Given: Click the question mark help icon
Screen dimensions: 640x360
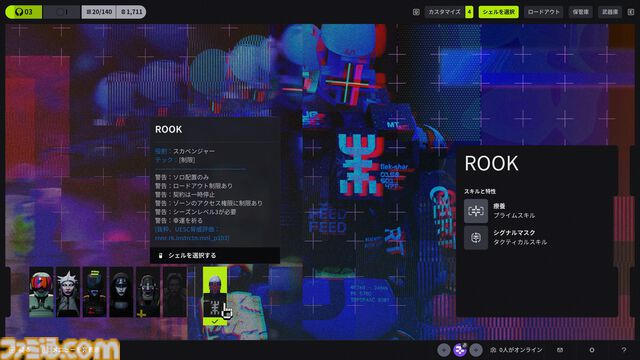Looking at the screenshot, I should [x=624, y=350].
